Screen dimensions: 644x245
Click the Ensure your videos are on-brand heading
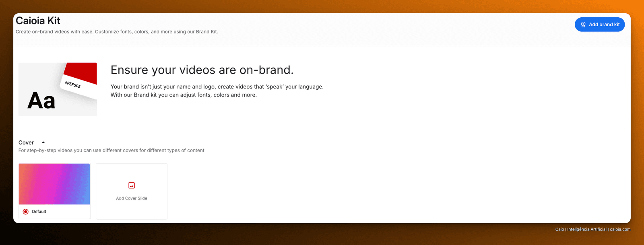pos(202,70)
